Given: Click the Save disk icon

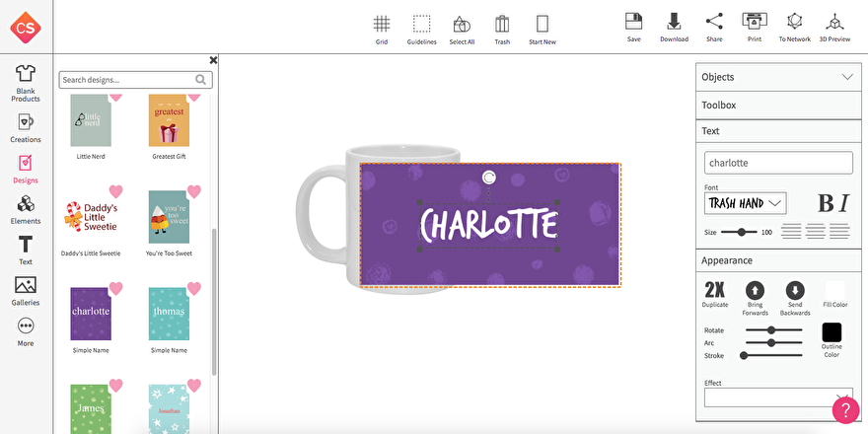Looking at the screenshot, I should click(634, 22).
